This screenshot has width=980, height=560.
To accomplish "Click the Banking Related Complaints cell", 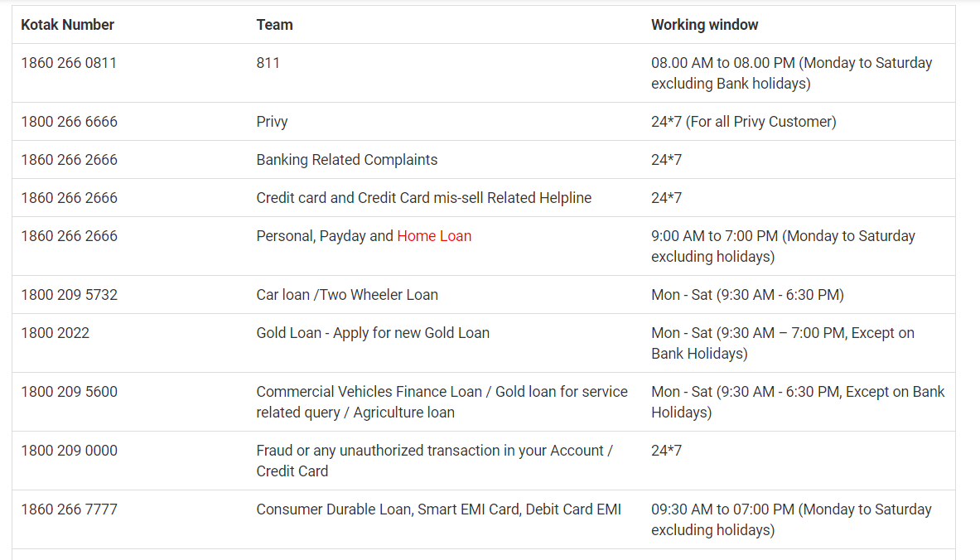I will tap(346, 160).
